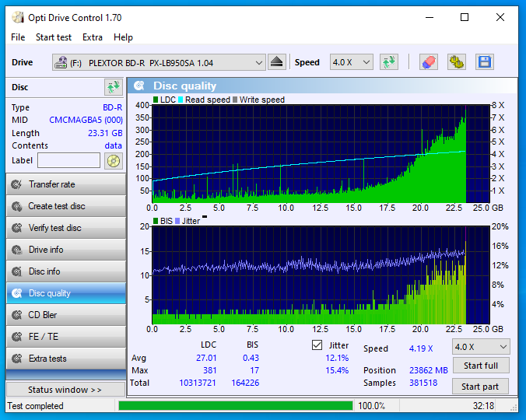Click the eraser (erase disc) toolbar icon
This screenshot has height=420, width=526.
tap(429, 62)
